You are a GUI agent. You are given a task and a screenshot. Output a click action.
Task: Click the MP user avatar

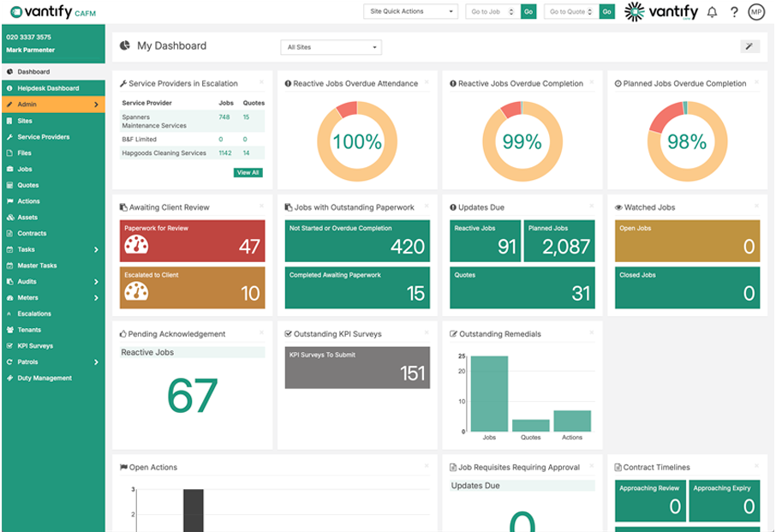point(755,12)
